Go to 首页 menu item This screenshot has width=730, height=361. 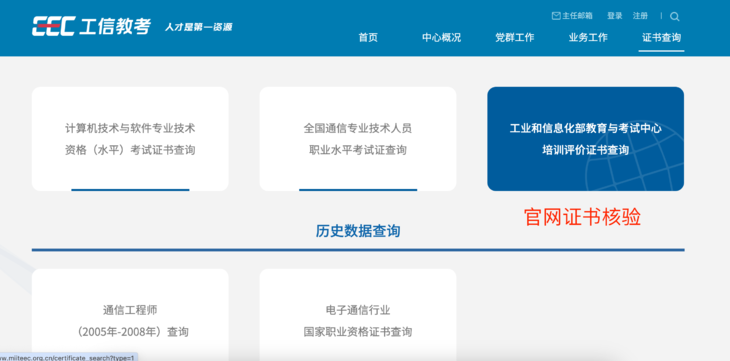[368, 38]
